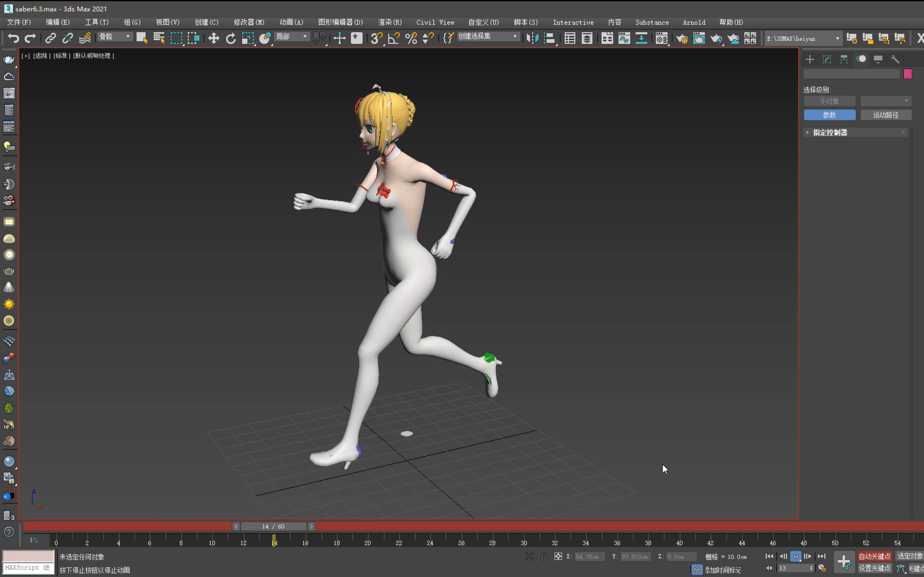Activate the Select Object tool
Viewport: 924px width, 577px height.
pos(142,38)
